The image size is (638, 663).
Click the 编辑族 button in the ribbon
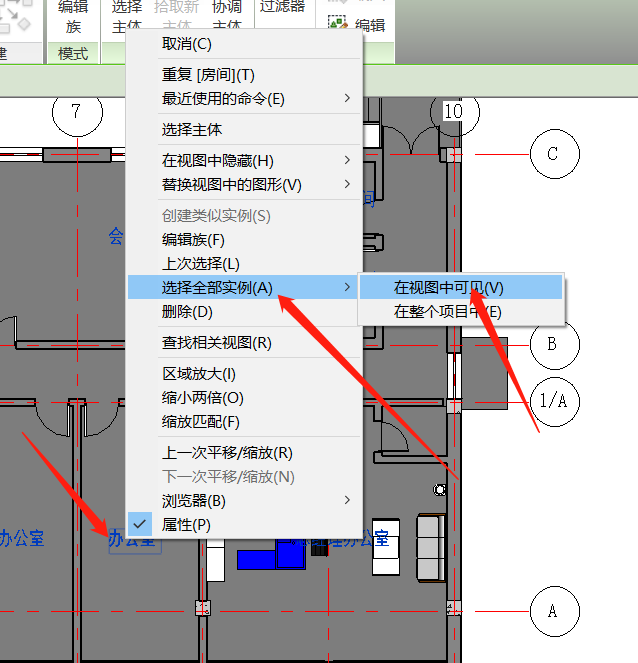pyautogui.click(x=73, y=16)
